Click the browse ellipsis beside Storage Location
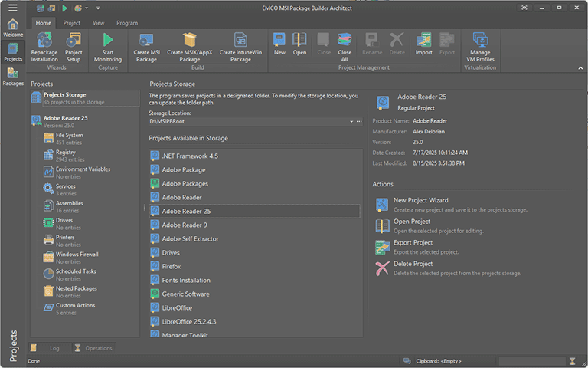588x368 pixels. point(359,122)
